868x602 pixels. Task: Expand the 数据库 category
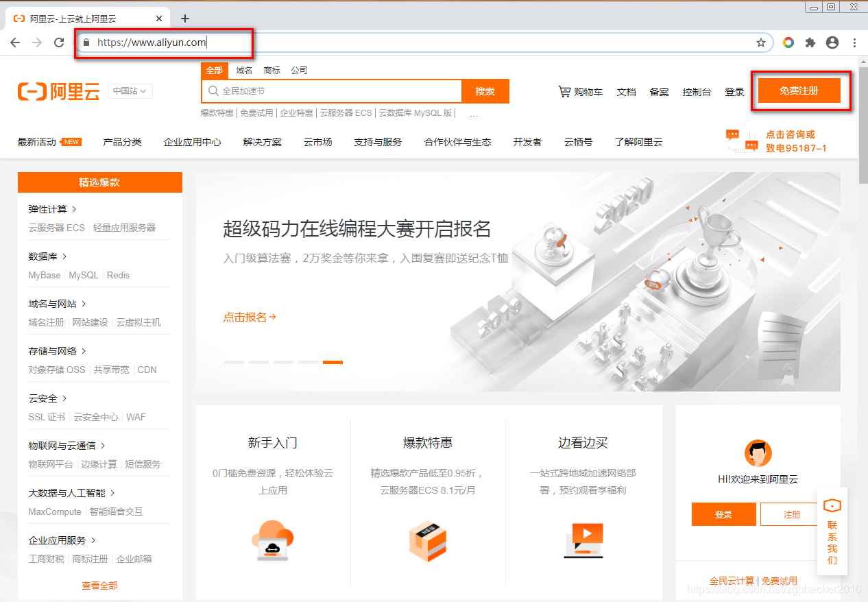tap(48, 256)
